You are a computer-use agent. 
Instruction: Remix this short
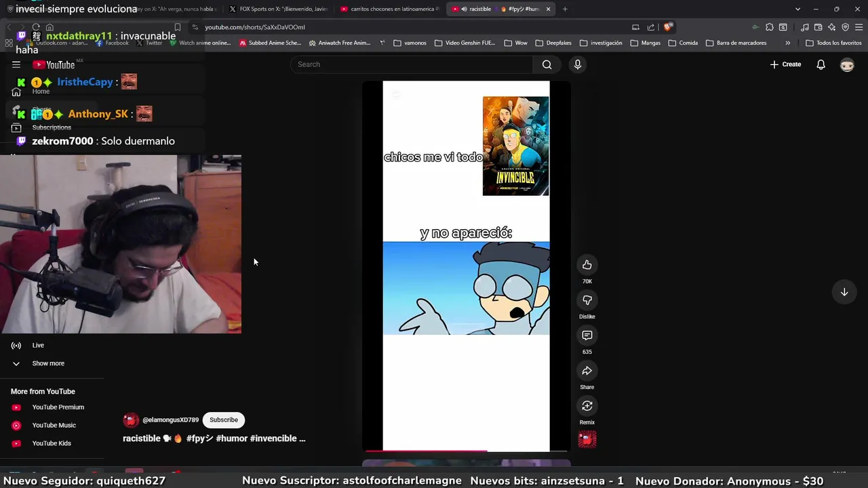click(587, 406)
